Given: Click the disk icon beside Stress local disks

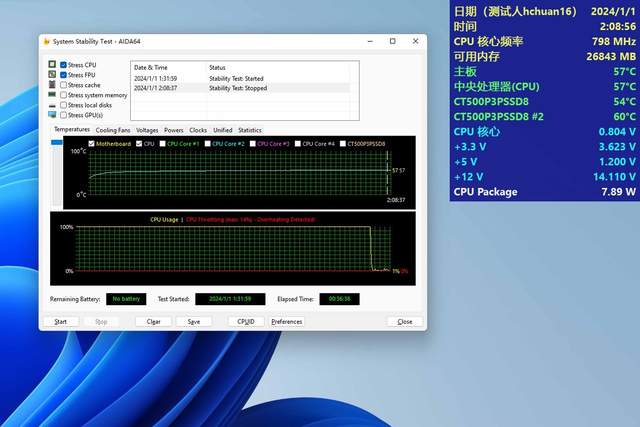Looking at the screenshot, I should 52,105.
